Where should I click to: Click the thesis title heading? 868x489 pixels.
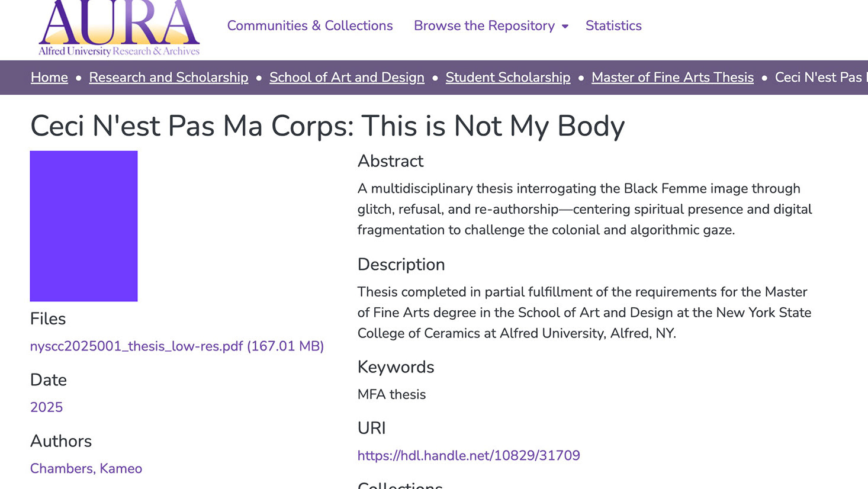[327, 126]
